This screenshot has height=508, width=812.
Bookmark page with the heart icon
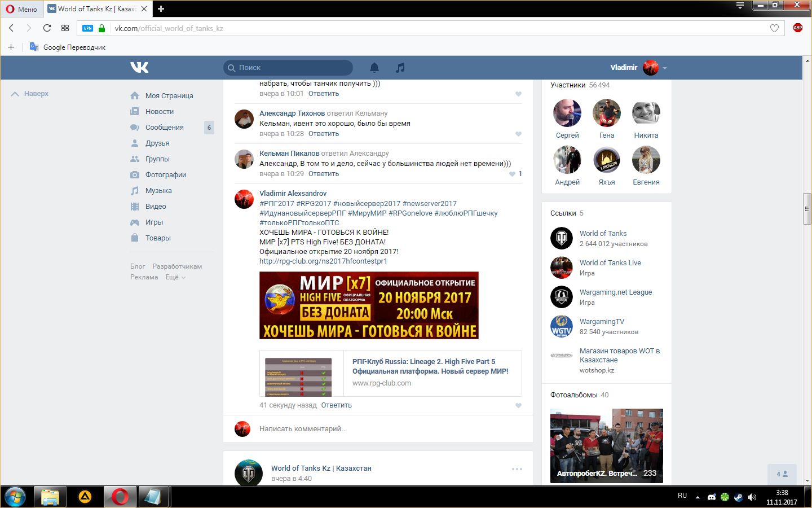coord(774,28)
